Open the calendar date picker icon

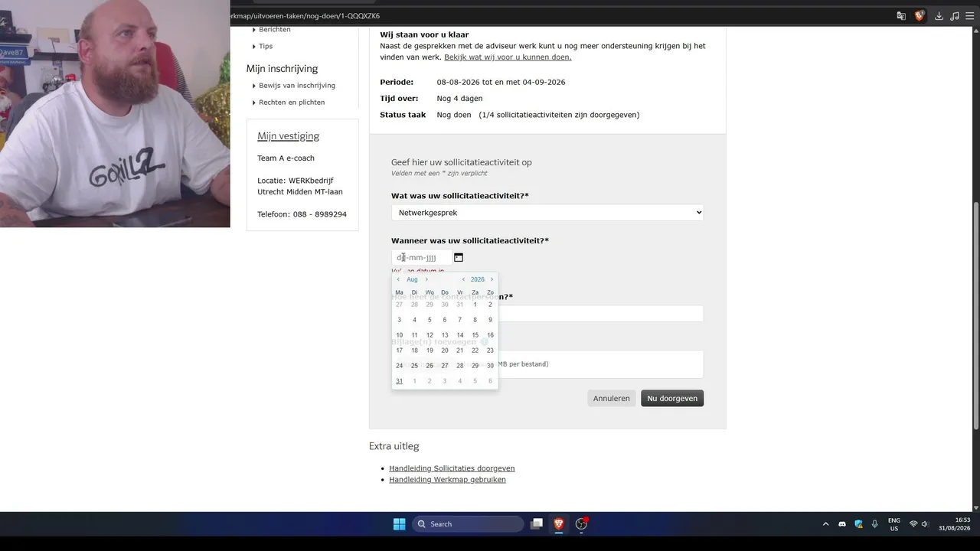[x=459, y=257]
